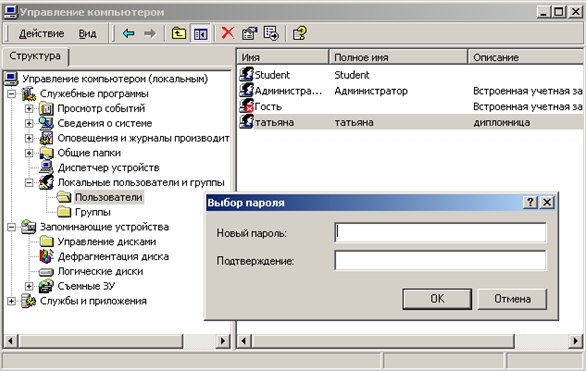The height and width of the screenshot is (371, 586).
Task: Open Help with the question mark toolbar icon
Action: (x=300, y=33)
